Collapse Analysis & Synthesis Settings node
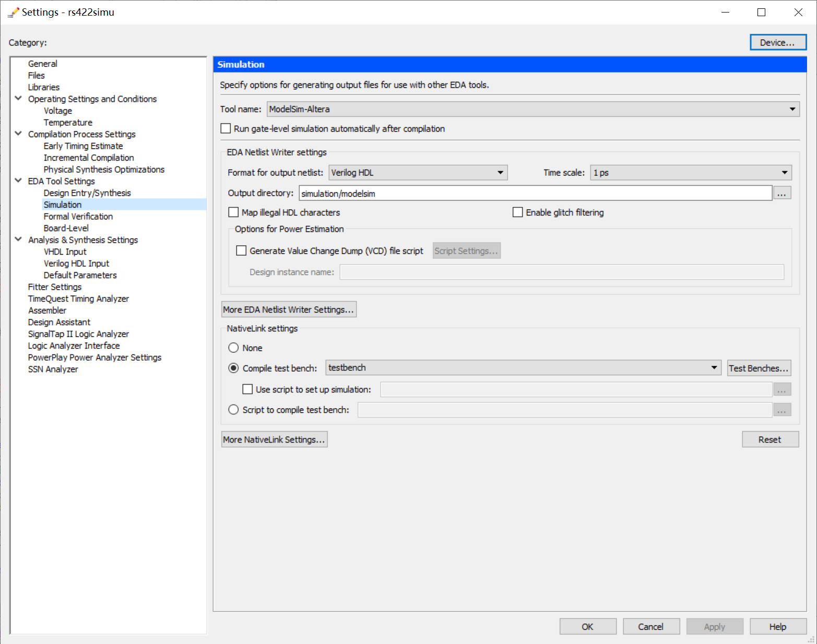This screenshot has height=644, width=817. 18,240
